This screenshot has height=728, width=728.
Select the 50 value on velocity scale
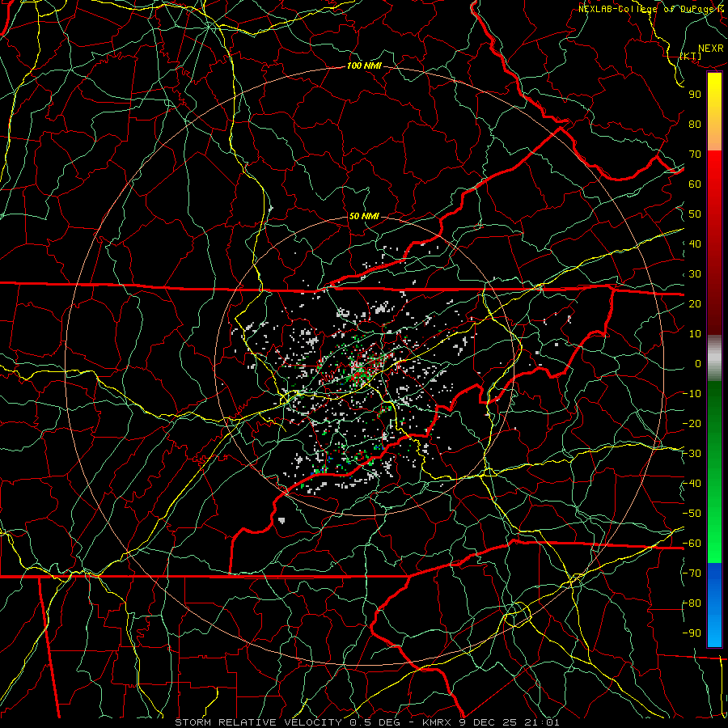click(x=695, y=214)
